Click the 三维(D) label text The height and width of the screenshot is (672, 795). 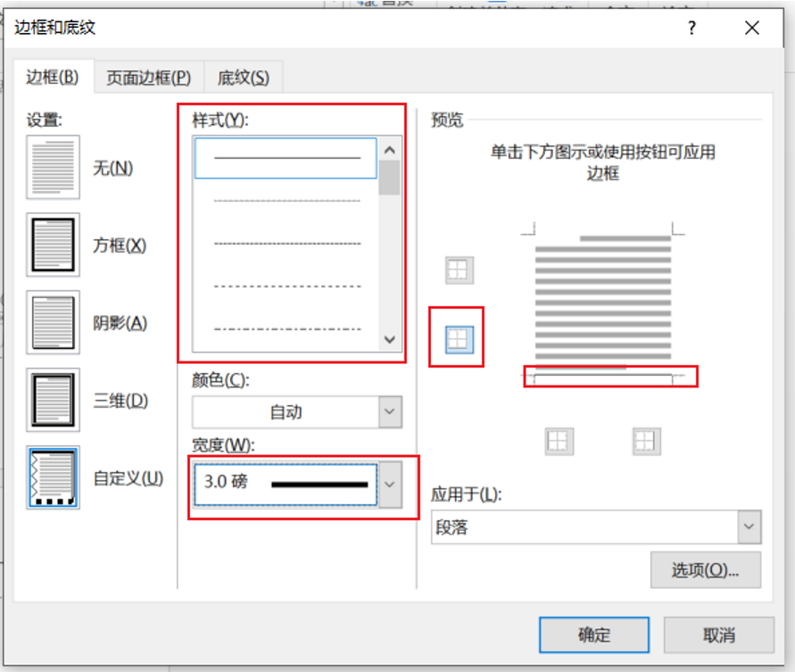(x=120, y=401)
